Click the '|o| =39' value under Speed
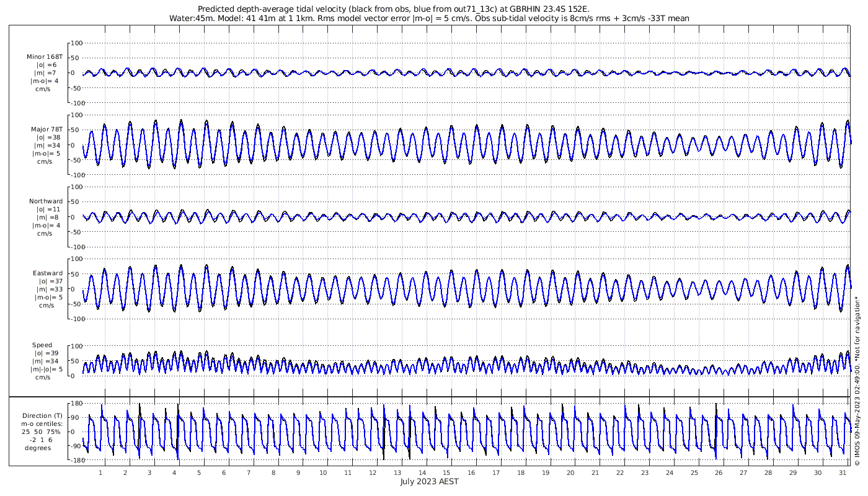The height and width of the screenshot is (496, 868). pos(46,353)
